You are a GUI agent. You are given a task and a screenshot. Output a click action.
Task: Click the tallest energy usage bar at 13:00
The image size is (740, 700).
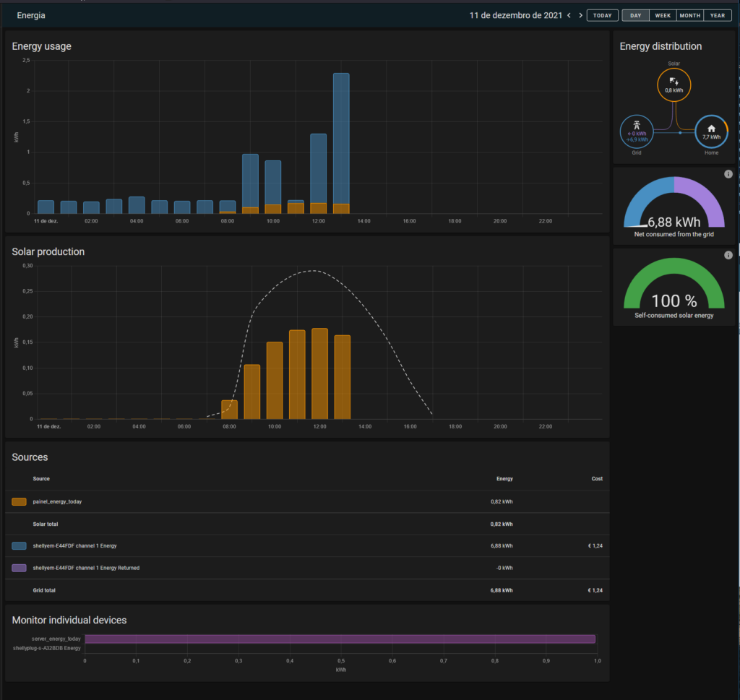341,137
